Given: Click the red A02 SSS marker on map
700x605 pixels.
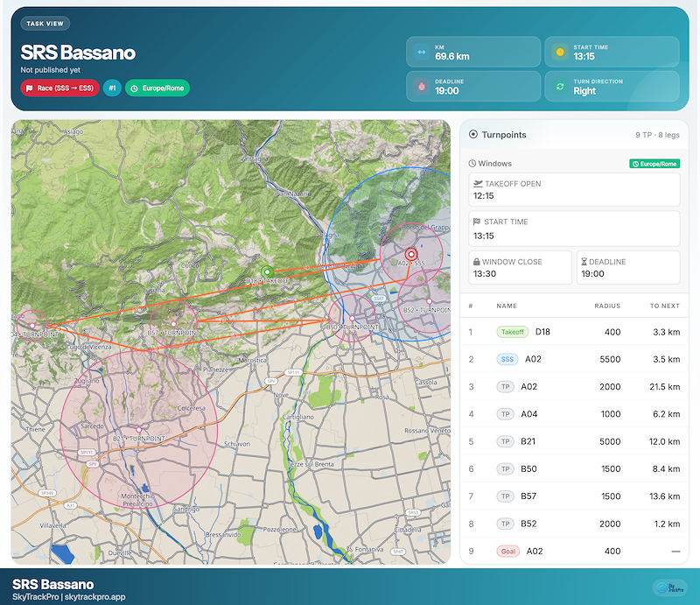Looking at the screenshot, I should 411,254.
